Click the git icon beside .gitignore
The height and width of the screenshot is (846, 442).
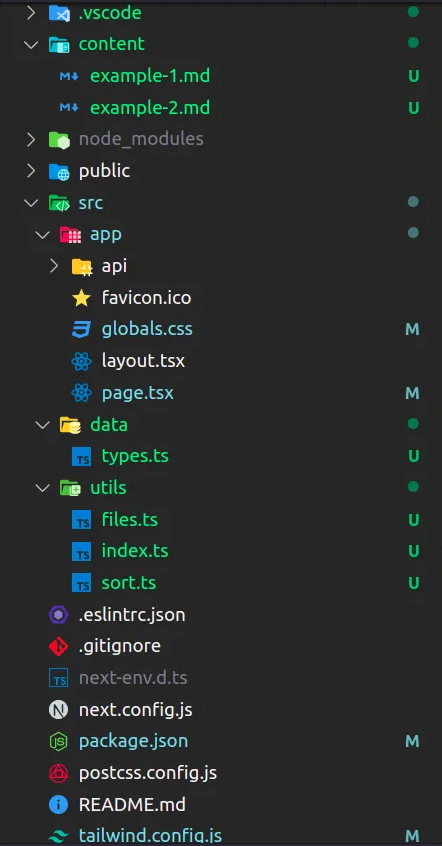[58, 646]
